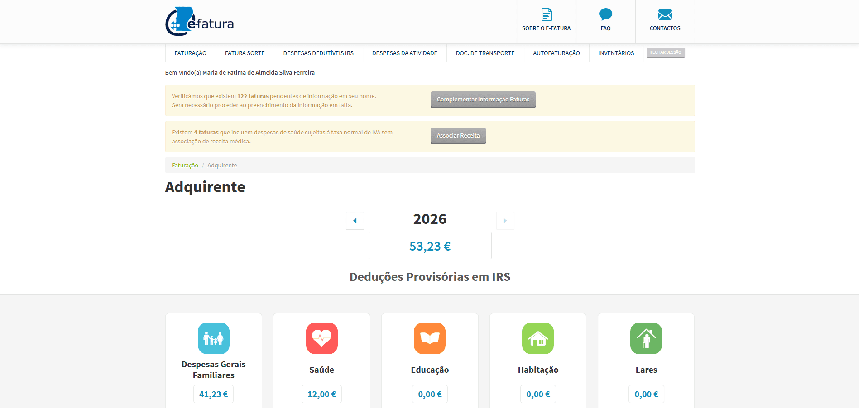End session with FECHAR SESSÃO
868x408 pixels.
[665, 52]
